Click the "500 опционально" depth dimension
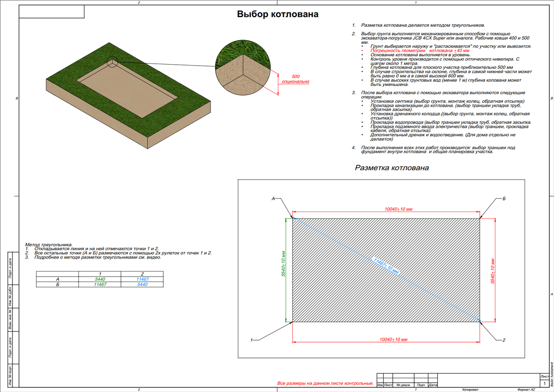Image resolution: width=554 pixels, height=392 pixels. [296, 78]
